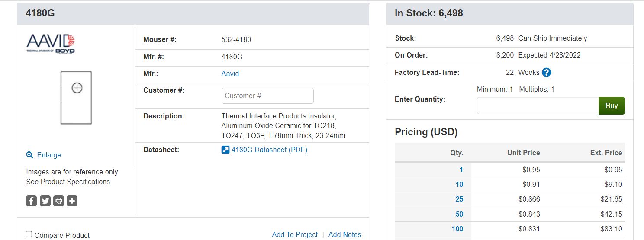Select quantity 1 price break
The height and width of the screenshot is (240, 644).
[x=461, y=170]
